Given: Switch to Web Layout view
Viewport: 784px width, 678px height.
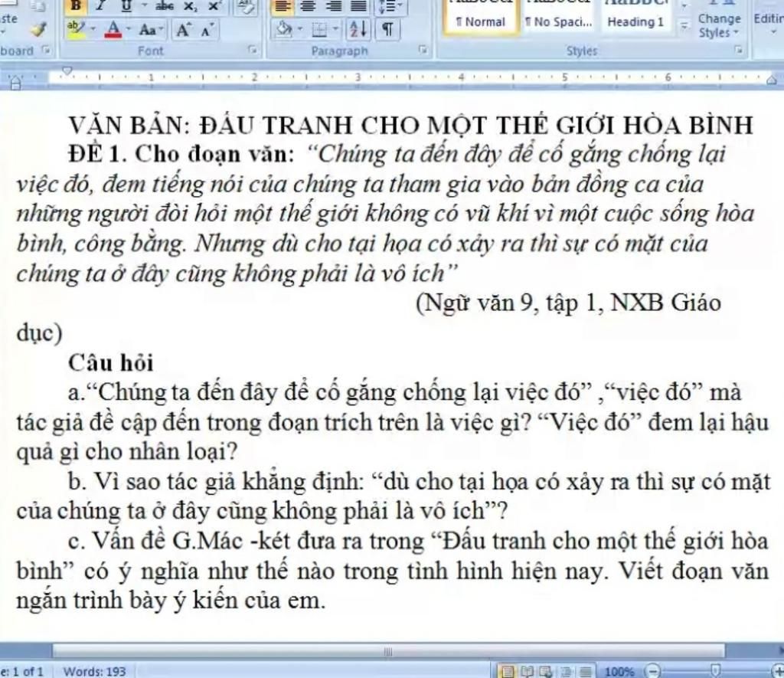Looking at the screenshot, I should [x=545, y=672].
